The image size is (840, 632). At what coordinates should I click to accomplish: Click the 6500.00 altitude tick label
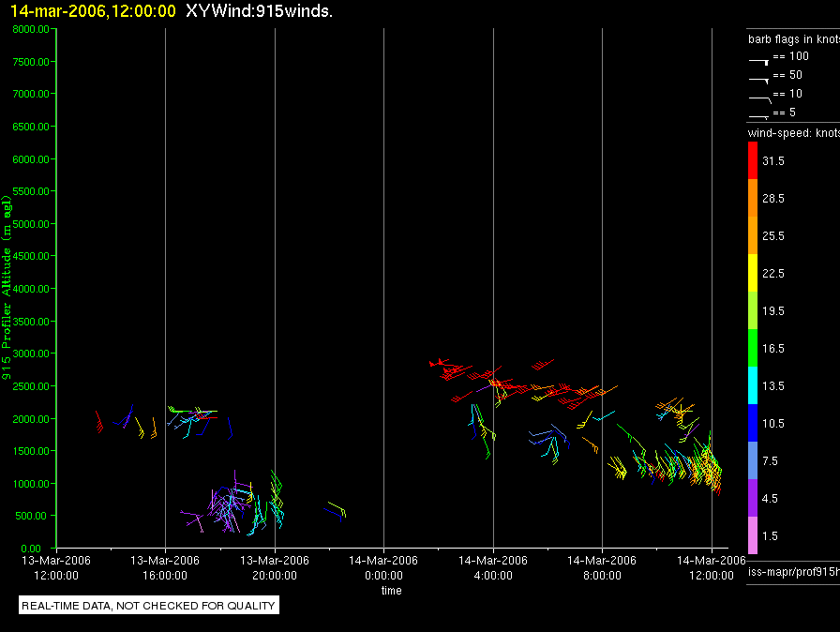pos(31,127)
